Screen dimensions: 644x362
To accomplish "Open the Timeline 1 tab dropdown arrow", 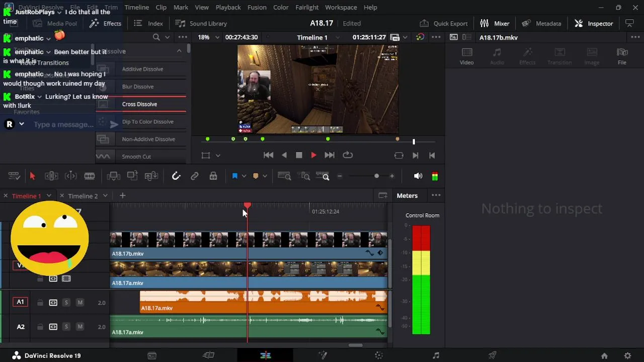I will tap(49, 196).
